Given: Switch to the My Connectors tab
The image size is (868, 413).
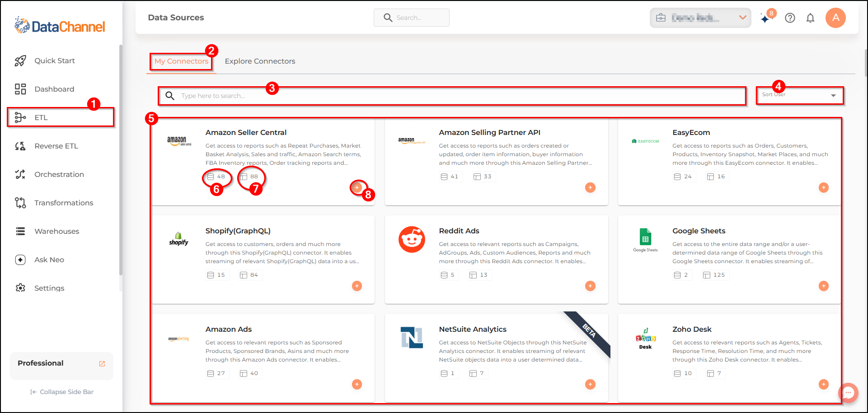Looking at the screenshot, I should (x=181, y=61).
